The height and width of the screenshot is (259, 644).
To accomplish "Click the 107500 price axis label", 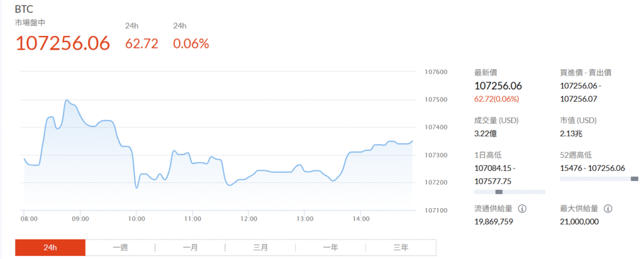I will [x=436, y=100].
